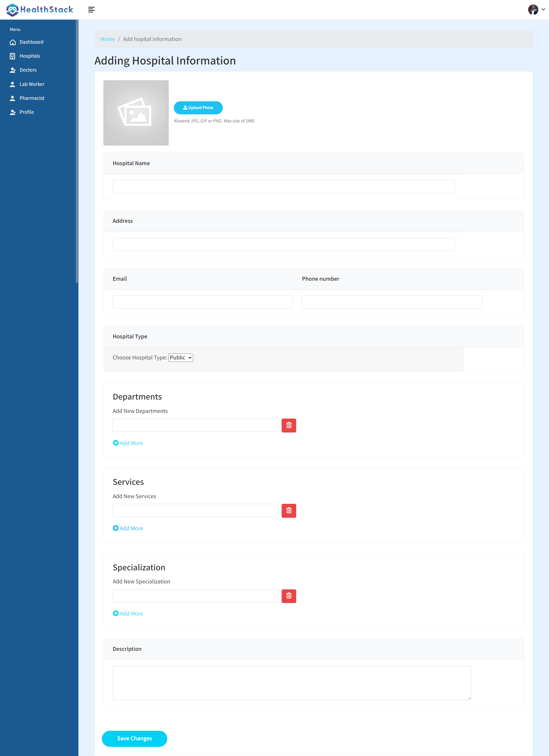Screen dimensions: 549x756
Task: Click inside the Hospital Name input field
Action: click(x=283, y=186)
